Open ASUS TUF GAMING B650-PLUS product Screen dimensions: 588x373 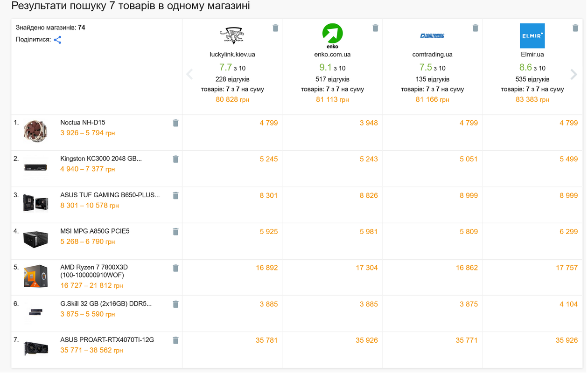click(110, 195)
